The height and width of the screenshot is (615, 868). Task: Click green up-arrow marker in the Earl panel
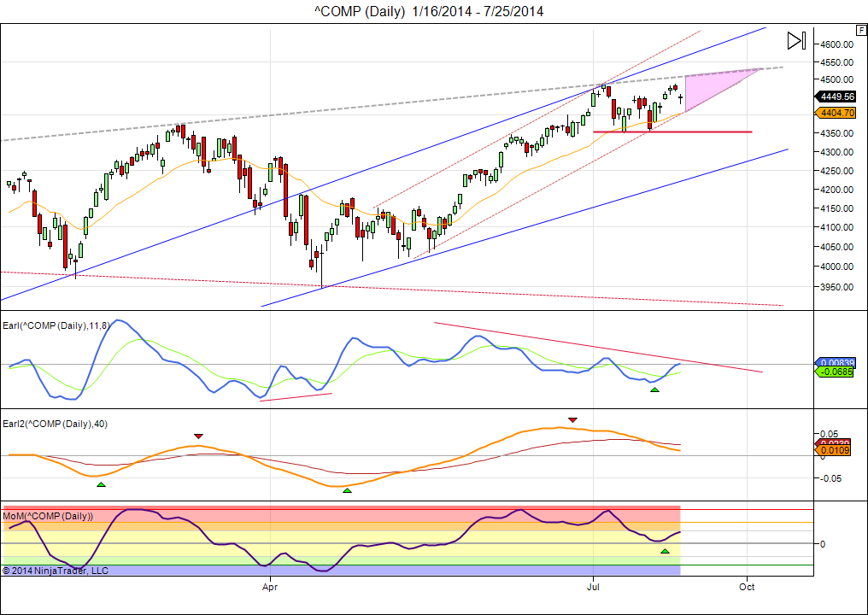(654, 389)
